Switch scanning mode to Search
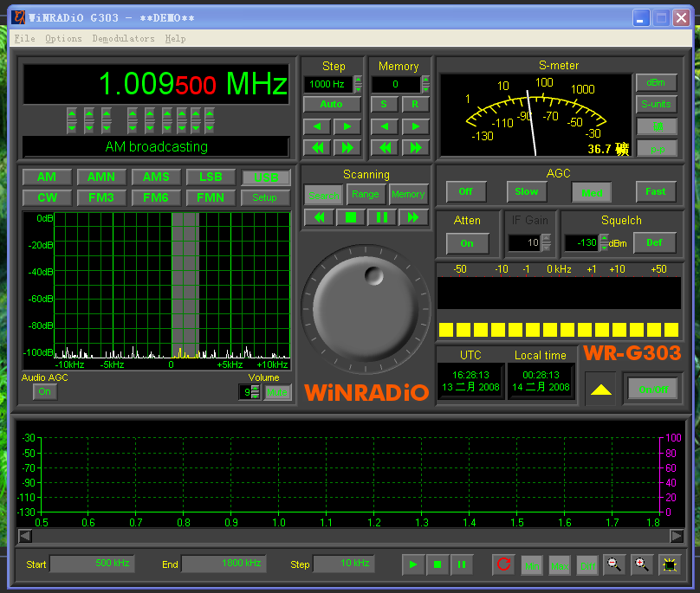Image resolution: width=700 pixels, height=593 pixels. (324, 196)
